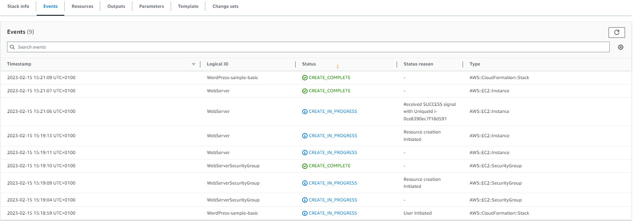Click the green check icon for WebServer instance
The width and height of the screenshot is (644, 222).
(x=305, y=91)
